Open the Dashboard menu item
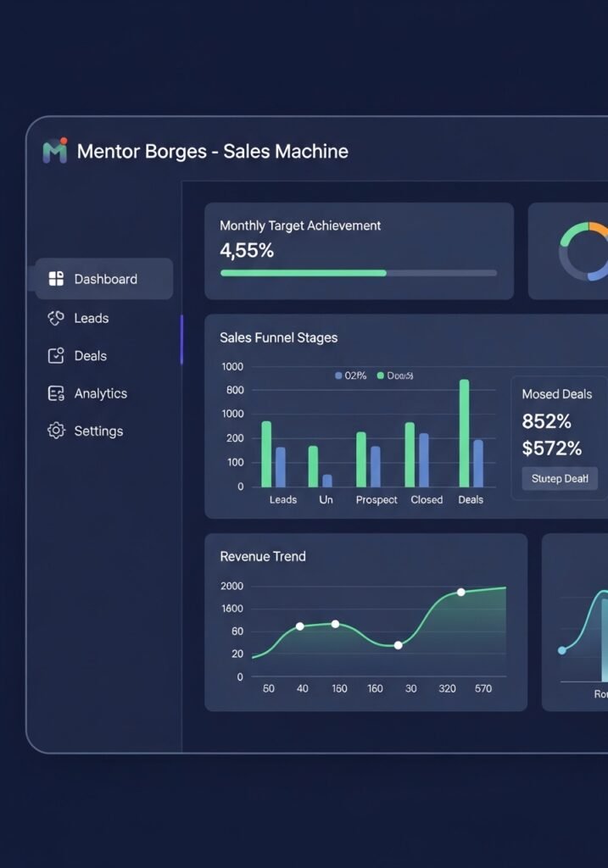The width and height of the screenshot is (608, 868). click(105, 279)
